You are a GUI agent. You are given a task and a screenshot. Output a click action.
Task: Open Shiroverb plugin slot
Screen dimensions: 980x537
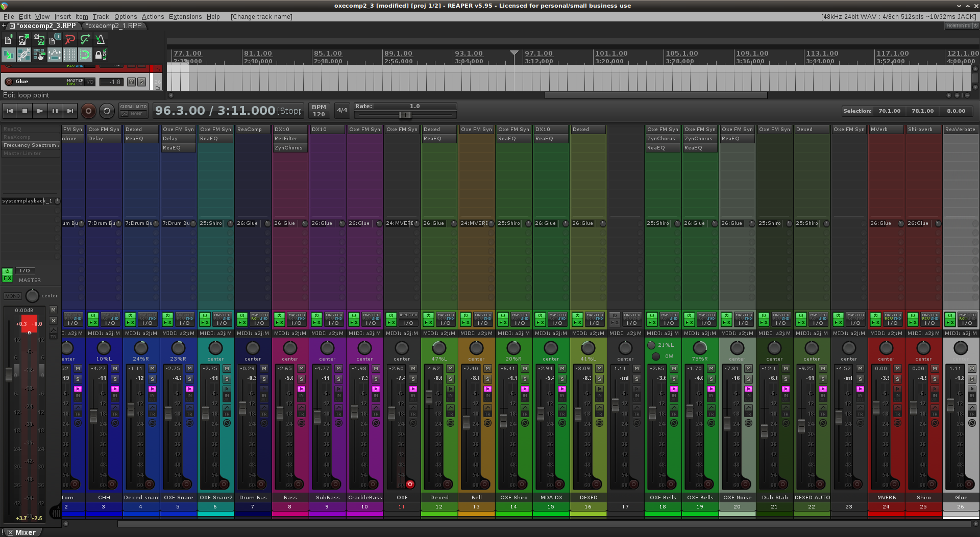coord(924,130)
